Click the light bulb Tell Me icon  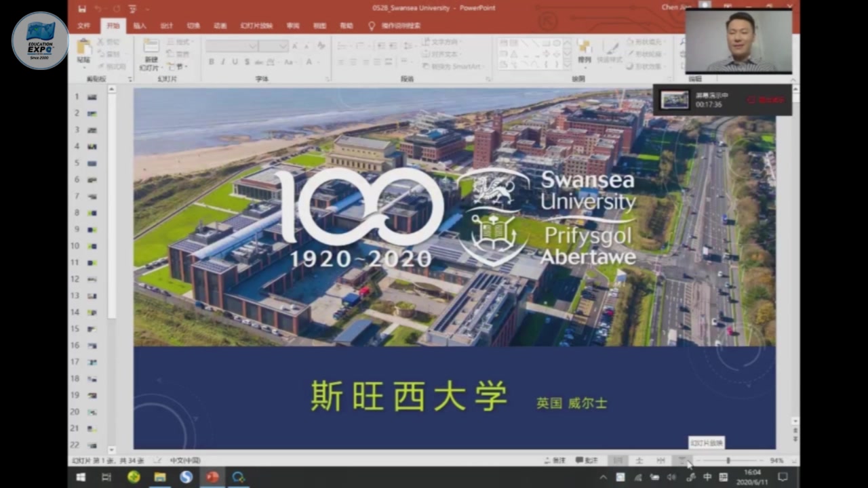pyautogui.click(x=372, y=26)
